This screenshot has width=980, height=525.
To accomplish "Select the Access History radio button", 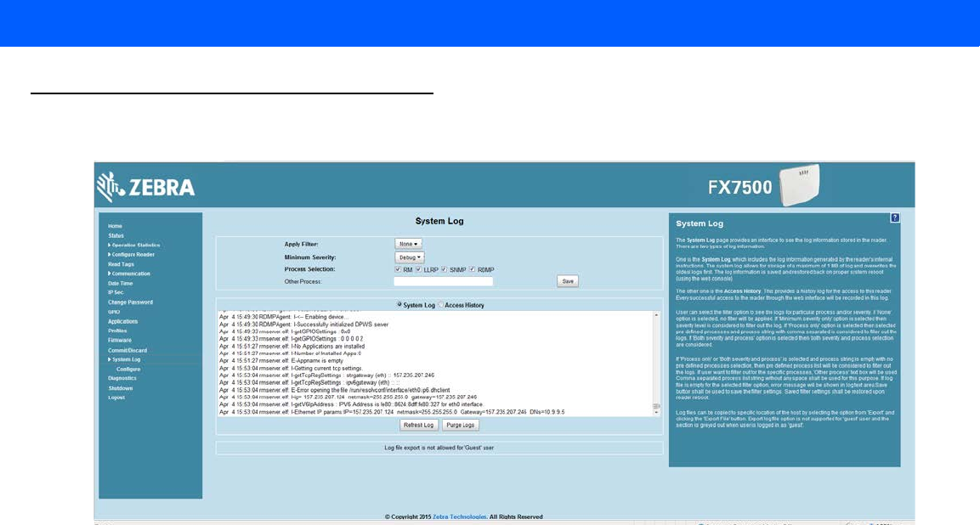I will 440,304.
